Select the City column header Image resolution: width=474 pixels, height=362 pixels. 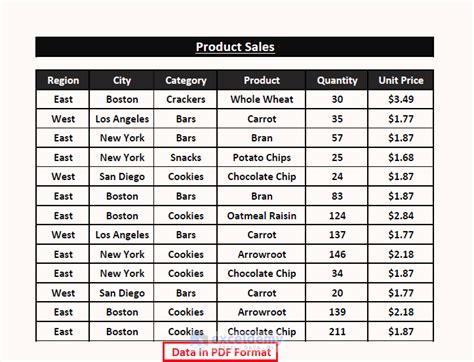(x=122, y=80)
